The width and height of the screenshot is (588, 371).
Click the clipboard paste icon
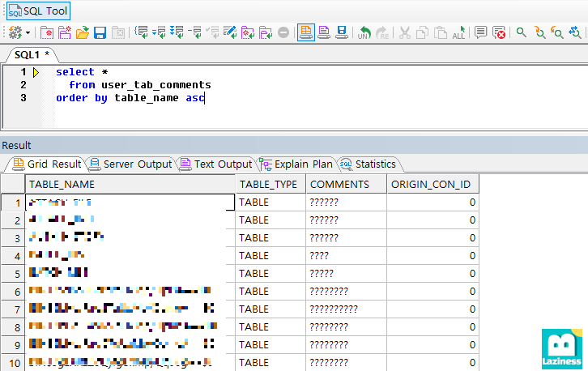coord(441,33)
